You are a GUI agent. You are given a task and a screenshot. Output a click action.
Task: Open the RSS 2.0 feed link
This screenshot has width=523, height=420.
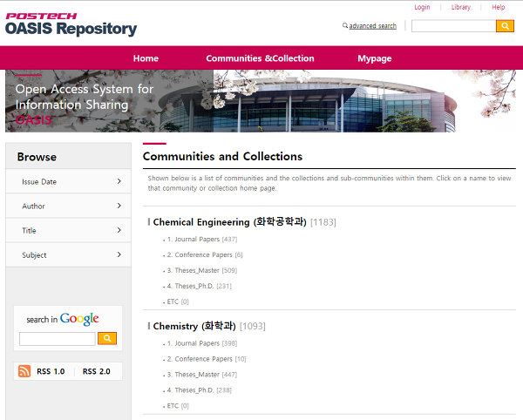(97, 371)
